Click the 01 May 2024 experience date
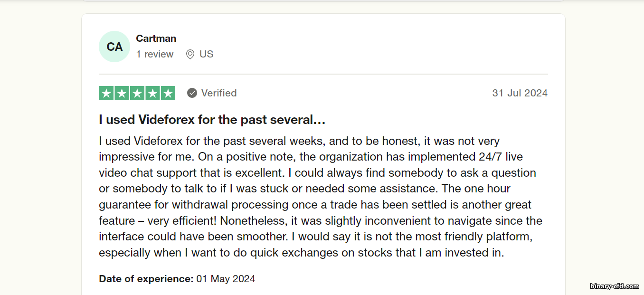644x295 pixels. [226, 279]
